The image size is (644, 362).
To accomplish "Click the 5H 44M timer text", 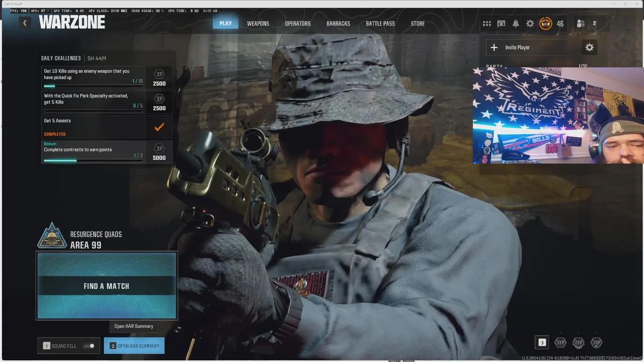I will click(x=97, y=58).
